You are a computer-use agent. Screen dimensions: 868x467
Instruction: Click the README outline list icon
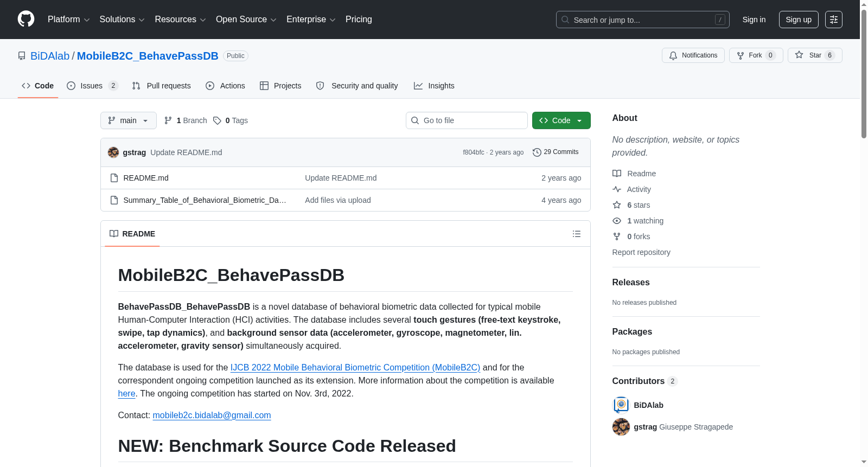pos(577,234)
